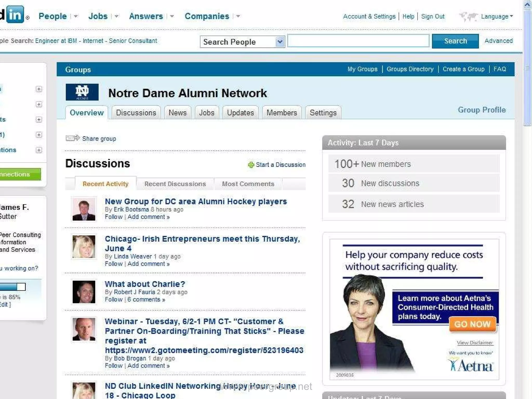Expand the sidebar section ending in '1)'
532x399 pixels.
coord(39,135)
